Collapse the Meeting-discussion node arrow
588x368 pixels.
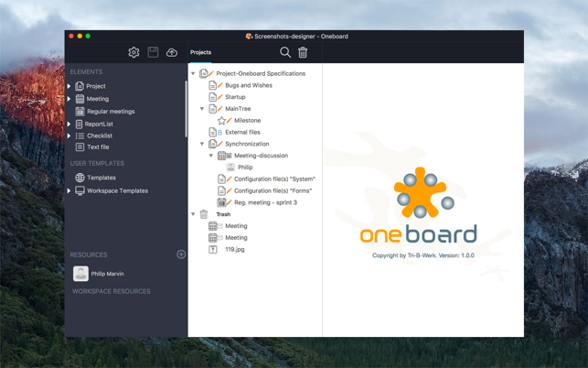tap(211, 156)
